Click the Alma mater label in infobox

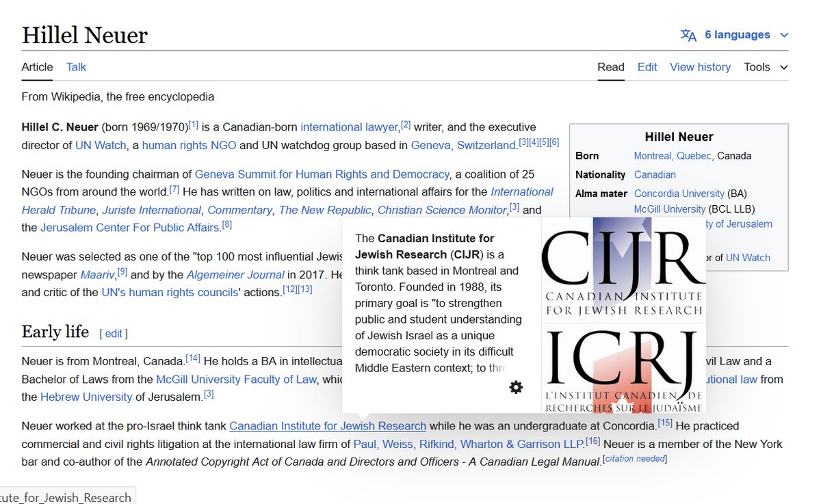pos(601,194)
